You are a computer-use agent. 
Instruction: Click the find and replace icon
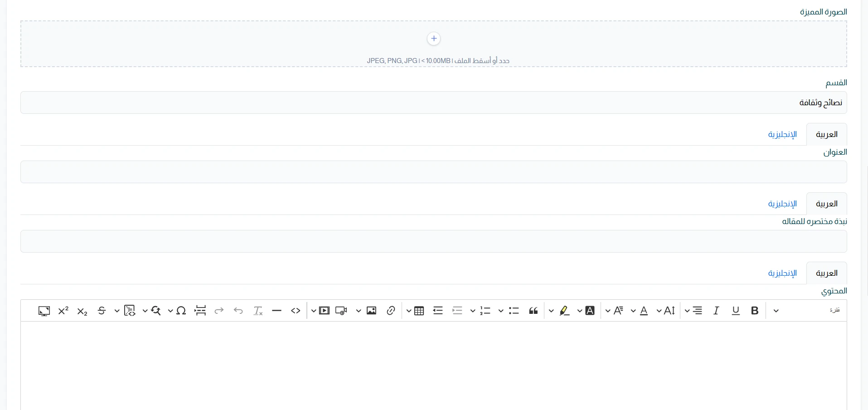point(156,311)
